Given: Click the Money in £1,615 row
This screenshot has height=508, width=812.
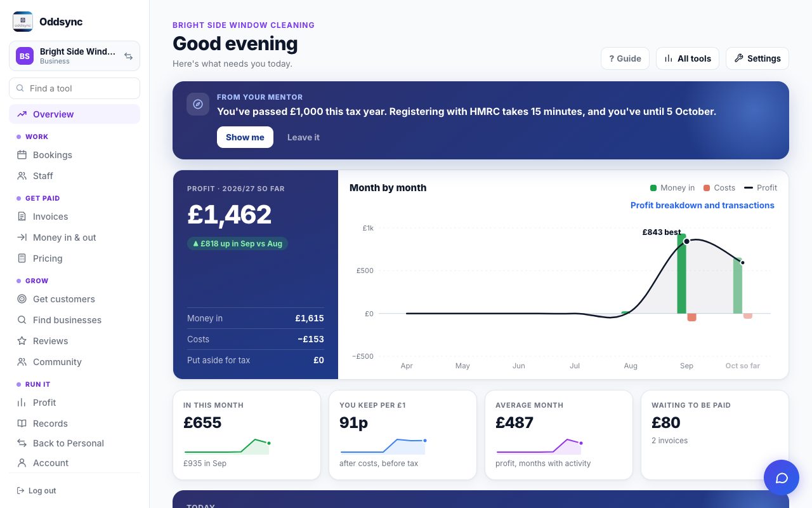Looking at the screenshot, I should [x=256, y=318].
